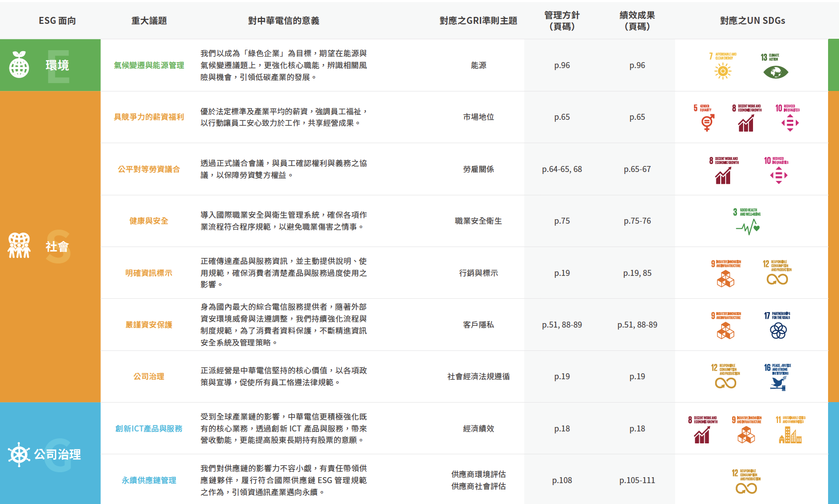This screenshot has width=839, height=504.
Task: Select SDG 13 Climate Action icon
Action: coord(774,66)
